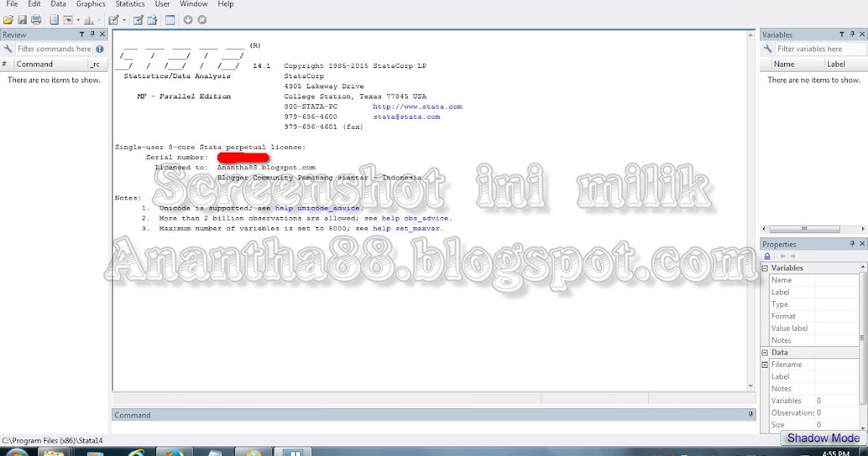This screenshot has width=868, height=456.
Task: Toggle the pin icon on Command panel
Action: point(750,415)
